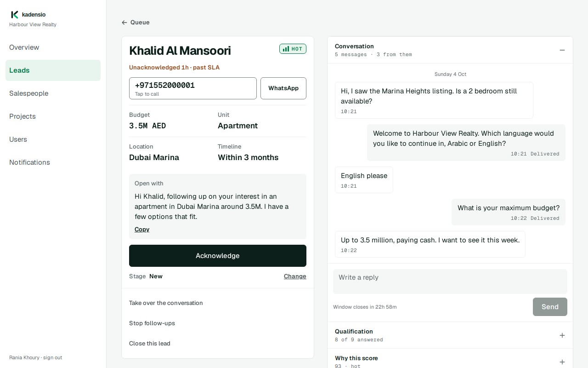Click the Up to 3.5 million message
This screenshot has width=588, height=368.
[x=430, y=244]
